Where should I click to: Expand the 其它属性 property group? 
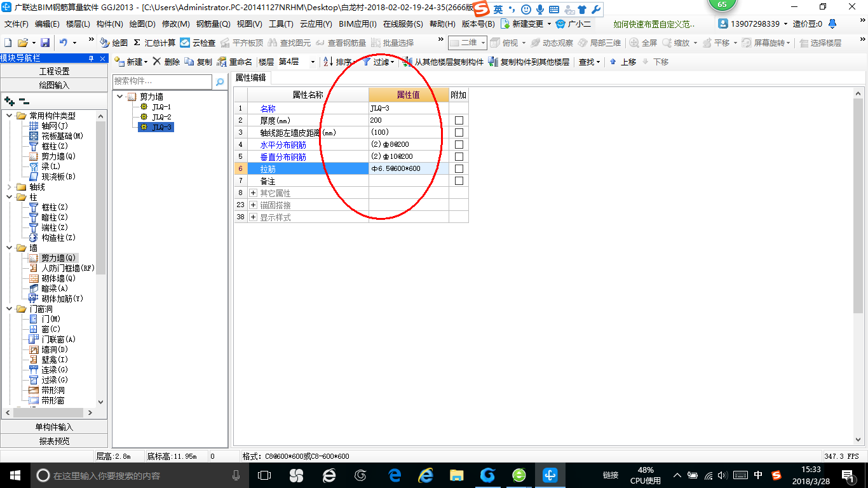[x=253, y=193]
